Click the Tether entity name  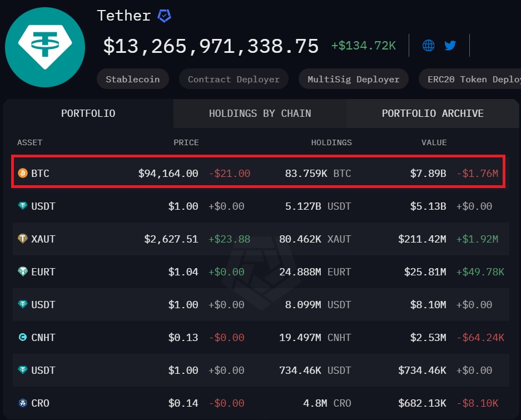(x=124, y=16)
